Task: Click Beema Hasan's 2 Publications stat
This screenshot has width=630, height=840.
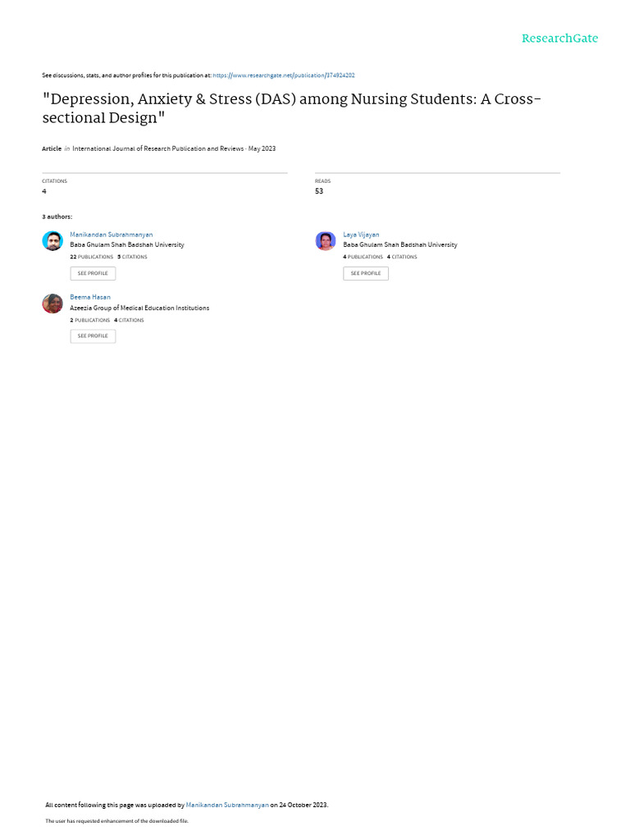Action: point(90,321)
